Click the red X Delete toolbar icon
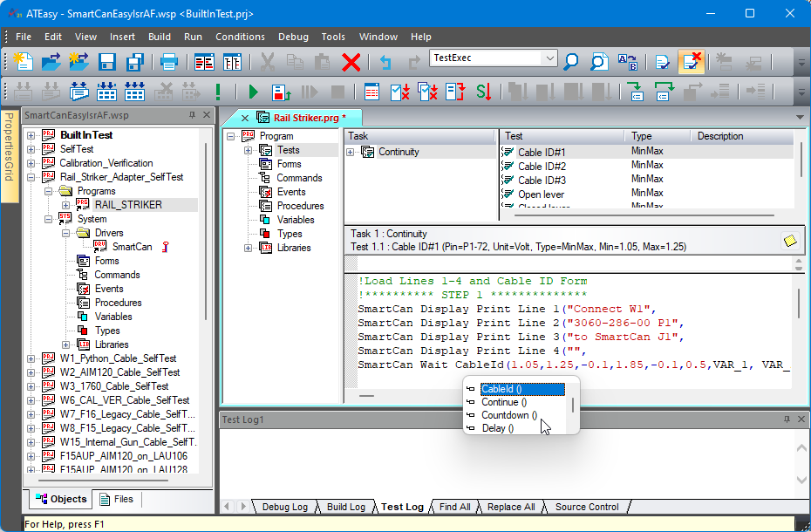 coord(351,62)
